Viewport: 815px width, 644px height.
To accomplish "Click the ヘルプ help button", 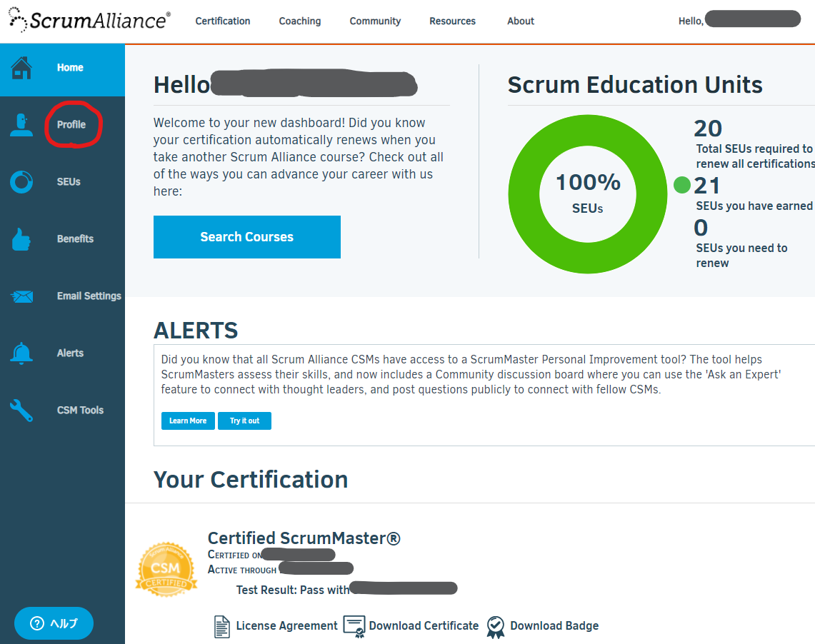I will click(54, 623).
